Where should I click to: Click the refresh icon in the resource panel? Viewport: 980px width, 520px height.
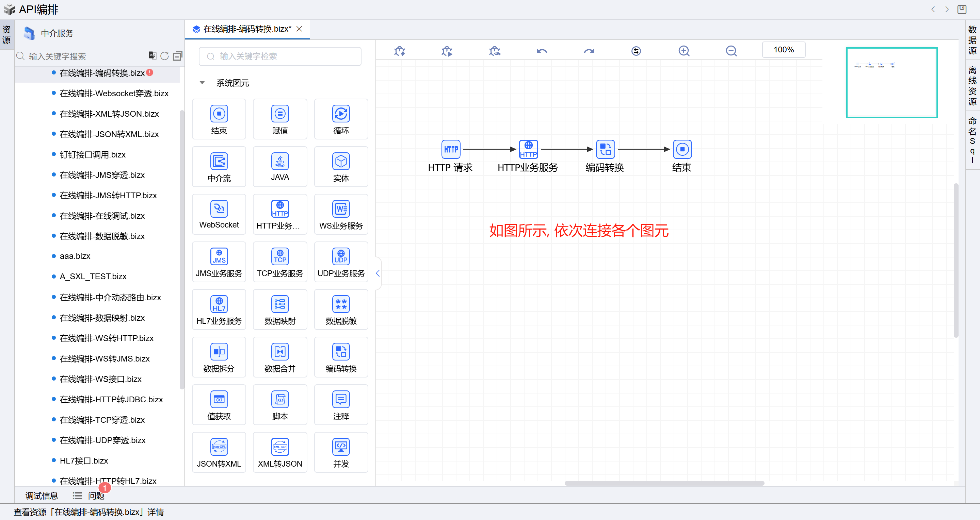tap(164, 56)
